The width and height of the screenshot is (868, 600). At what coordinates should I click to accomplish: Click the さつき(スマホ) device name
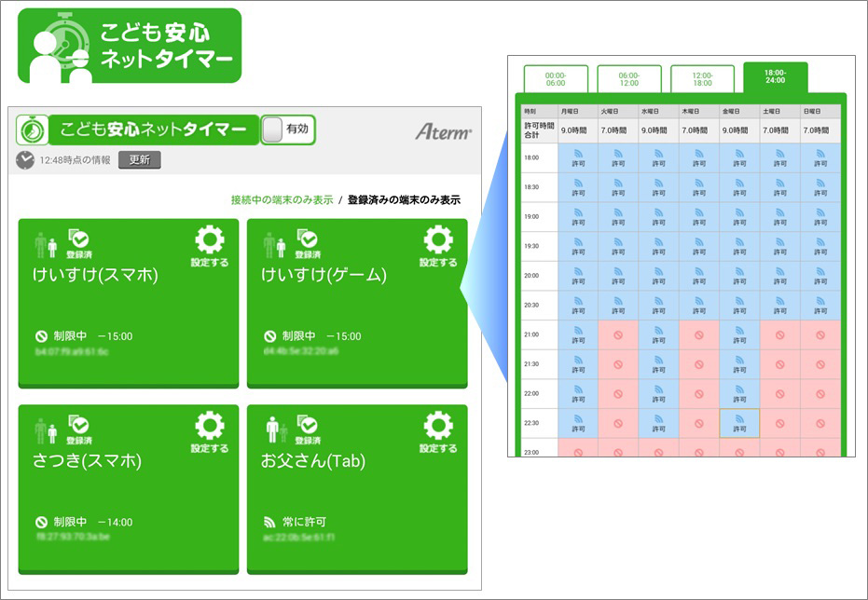pyautogui.click(x=87, y=460)
